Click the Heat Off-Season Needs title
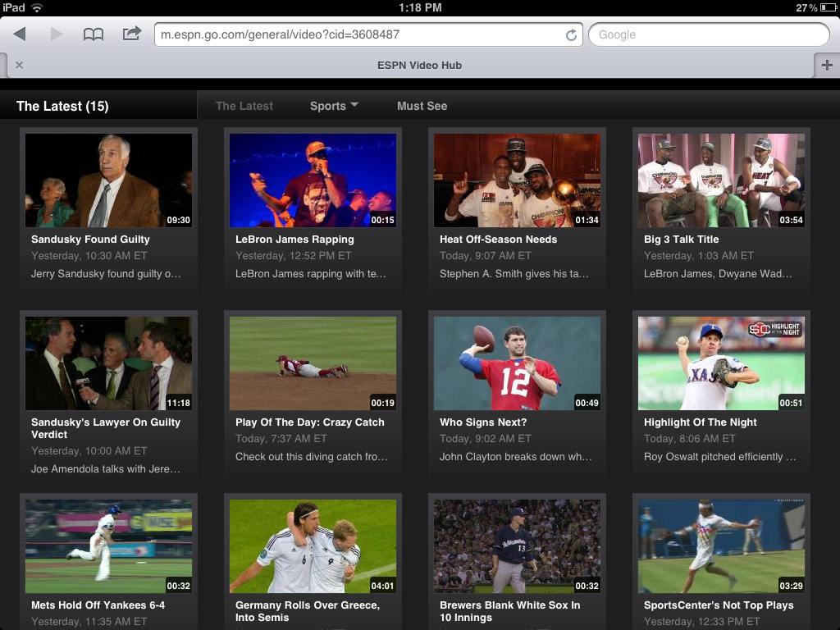 [x=498, y=240]
